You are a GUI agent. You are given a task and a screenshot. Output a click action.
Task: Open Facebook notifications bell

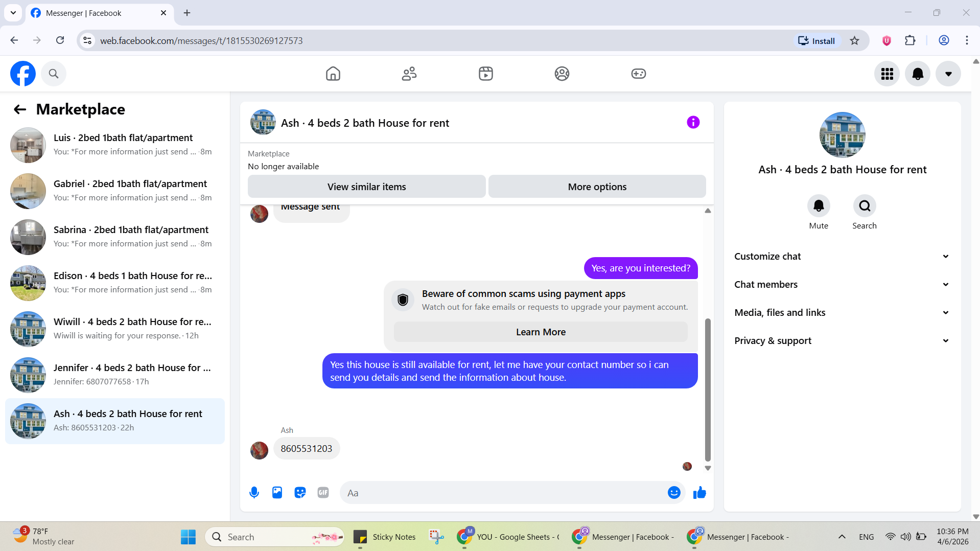(x=918, y=74)
